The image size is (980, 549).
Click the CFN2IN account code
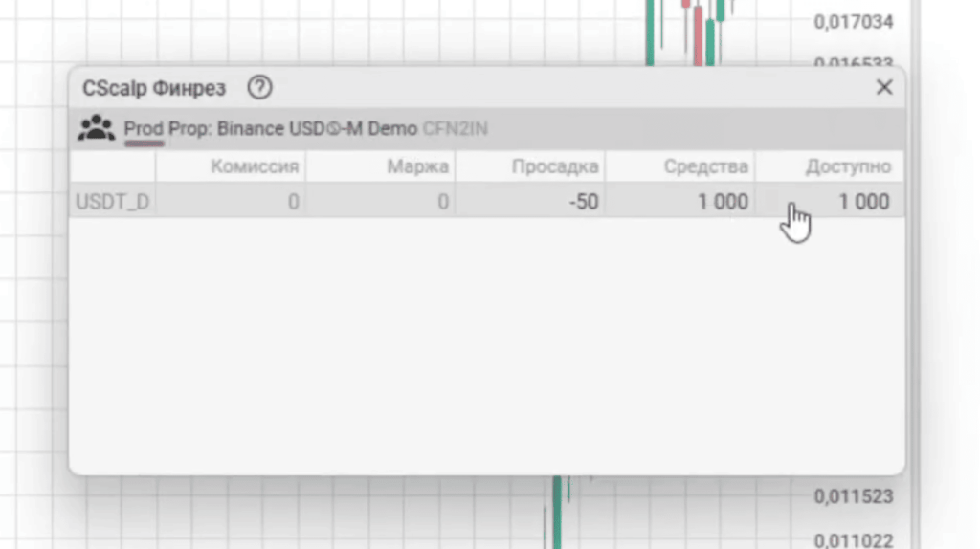tap(455, 128)
